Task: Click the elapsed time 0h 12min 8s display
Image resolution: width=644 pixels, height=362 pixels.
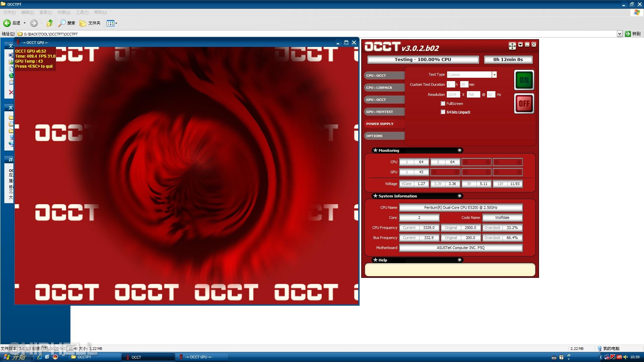Action: tap(508, 60)
